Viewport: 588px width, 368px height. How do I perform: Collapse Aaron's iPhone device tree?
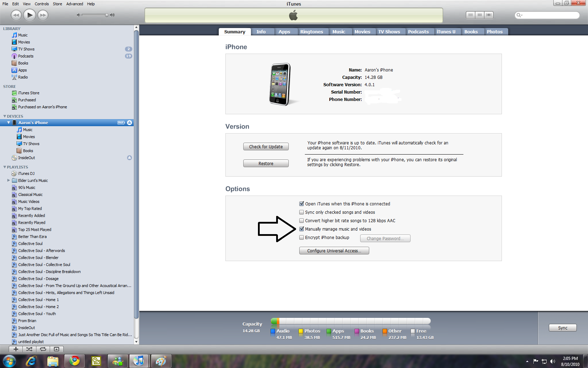[x=9, y=123]
